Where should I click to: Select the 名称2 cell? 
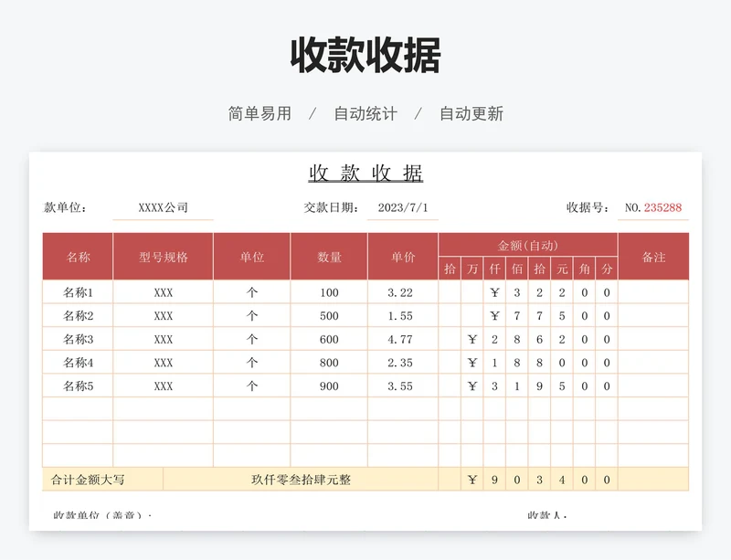(78, 316)
